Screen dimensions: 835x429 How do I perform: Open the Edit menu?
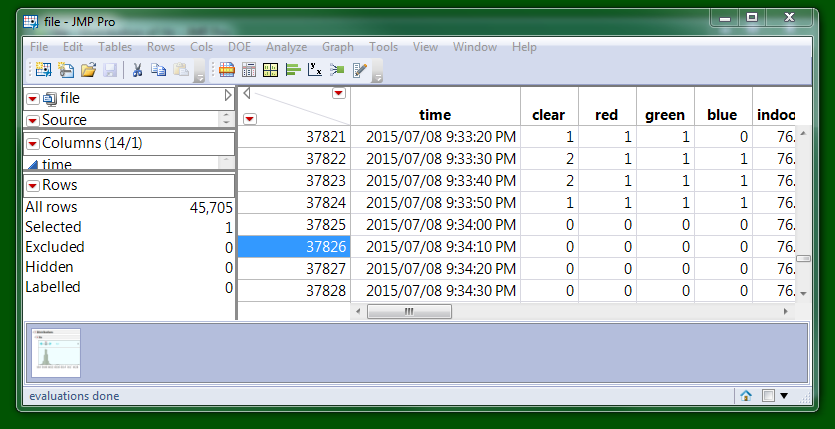pos(73,47)
